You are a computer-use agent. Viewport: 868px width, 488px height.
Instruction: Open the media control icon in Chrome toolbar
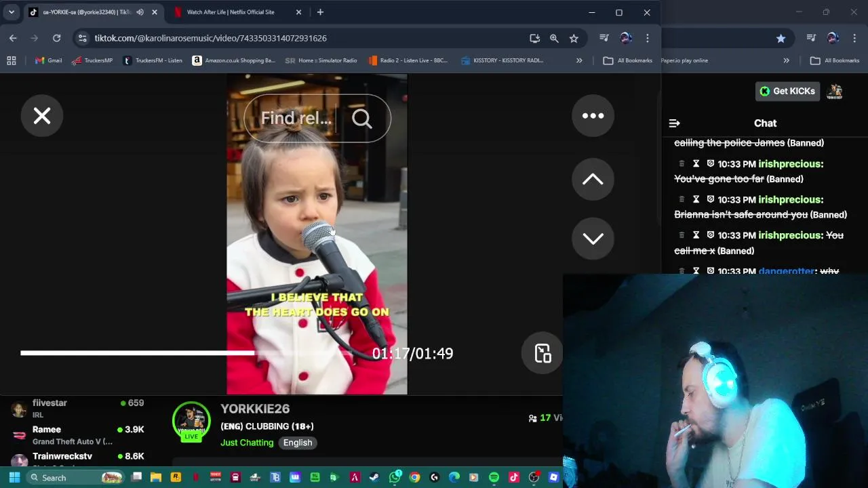point(604,38)
